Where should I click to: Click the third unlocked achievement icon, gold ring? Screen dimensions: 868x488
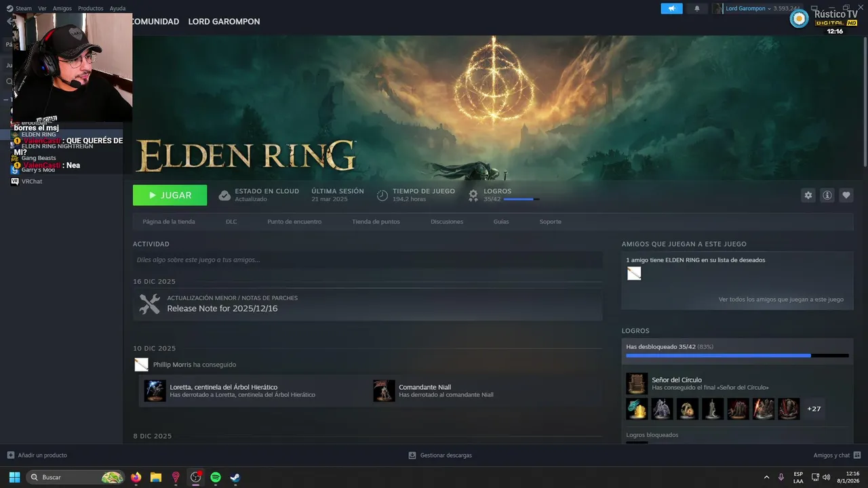click(x=688, y=409)
